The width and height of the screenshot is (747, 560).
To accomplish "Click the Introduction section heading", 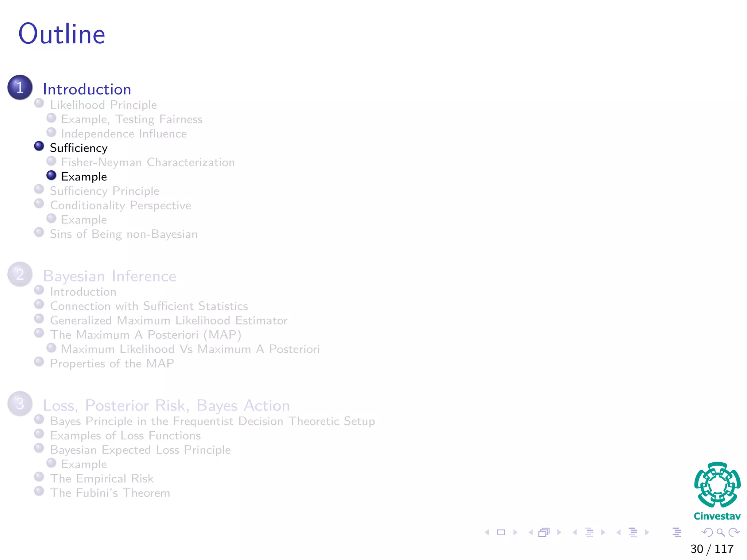I will [87, 89].
